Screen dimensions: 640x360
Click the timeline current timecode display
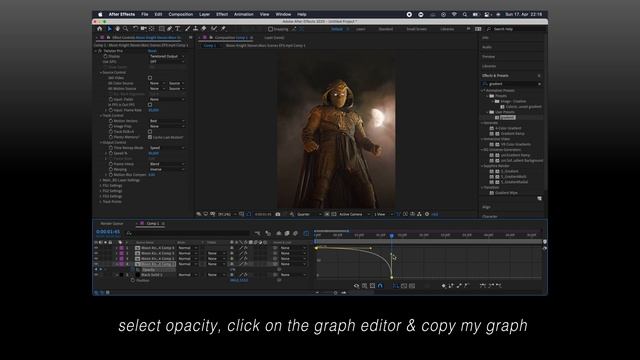pyautogui.click(x=108, y=232)
